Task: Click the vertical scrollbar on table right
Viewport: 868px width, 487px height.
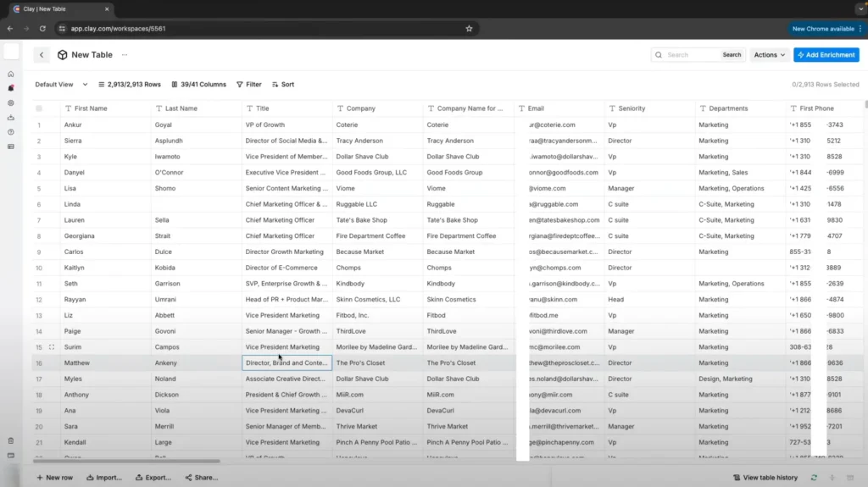Action: (865, 104)
